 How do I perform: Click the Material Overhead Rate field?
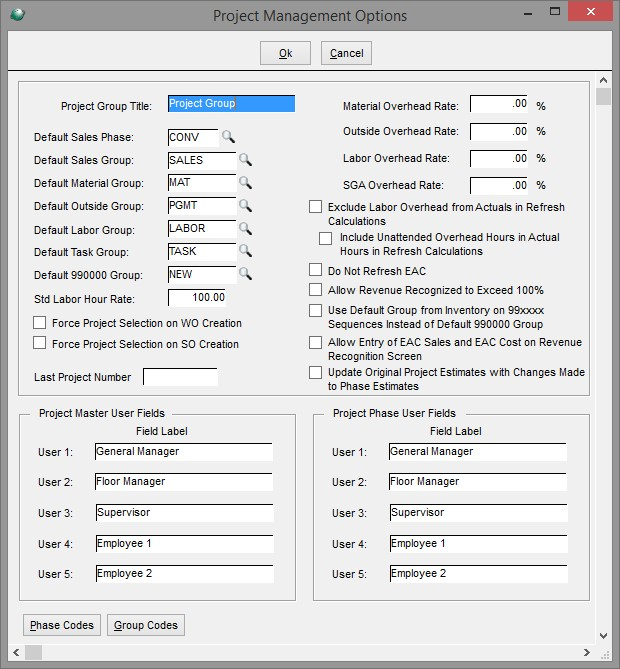click(x=499, y=104)
